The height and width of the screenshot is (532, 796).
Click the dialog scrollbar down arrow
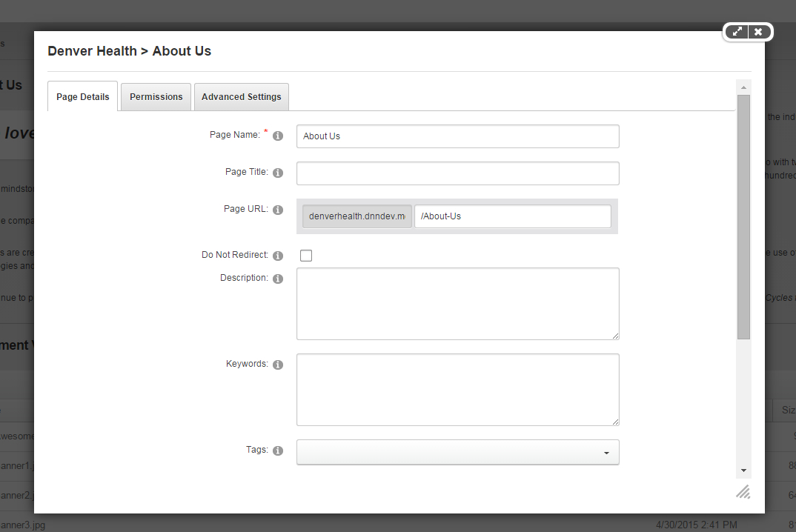pos(743,471)
